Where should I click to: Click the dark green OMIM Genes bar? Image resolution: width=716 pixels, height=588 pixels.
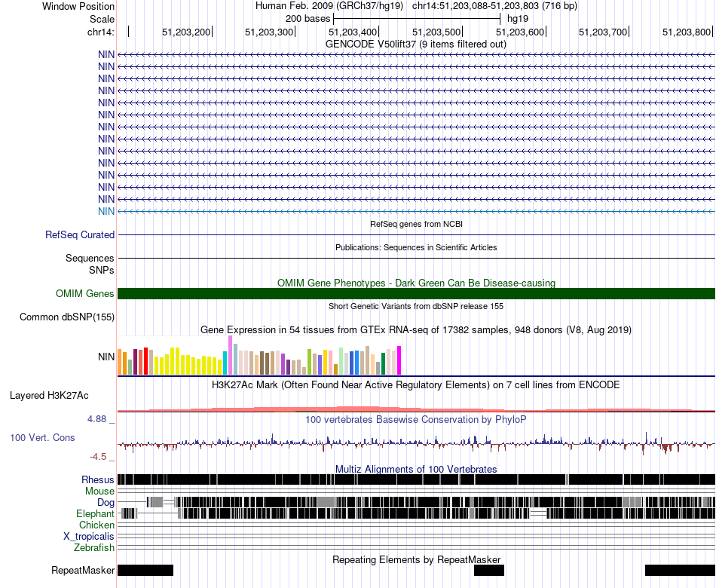click(416, 294)
